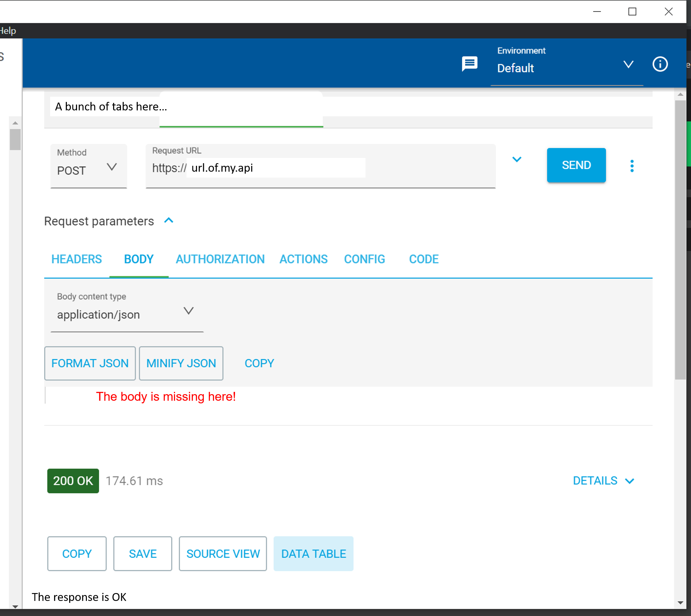Open the Help menu

pyautogui.click(x=8, y=30)
